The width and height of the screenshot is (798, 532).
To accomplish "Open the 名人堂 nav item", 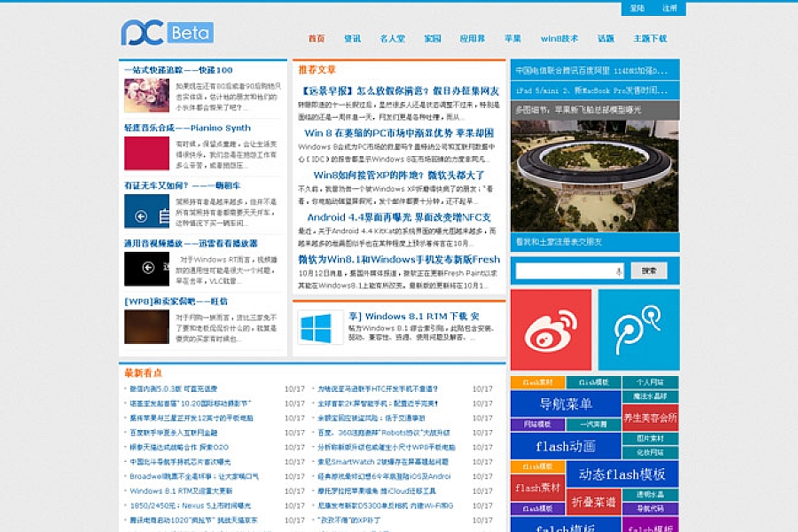I will click(x=393, y=38).
